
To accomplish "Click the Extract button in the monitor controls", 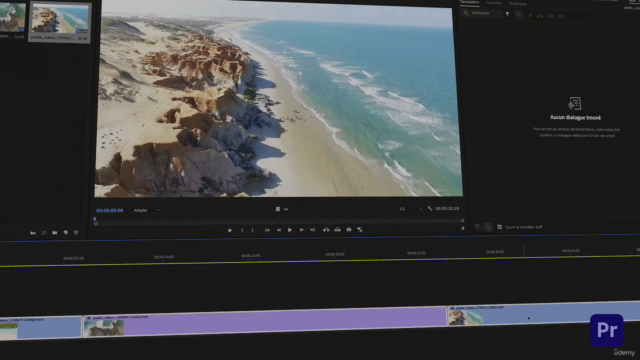I will pos(338,230).
